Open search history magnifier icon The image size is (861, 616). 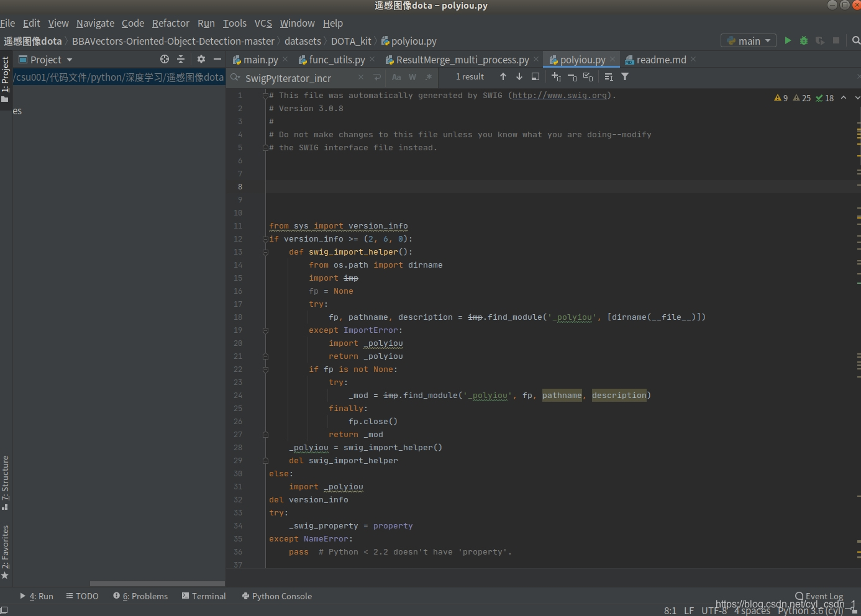(235, 78)
